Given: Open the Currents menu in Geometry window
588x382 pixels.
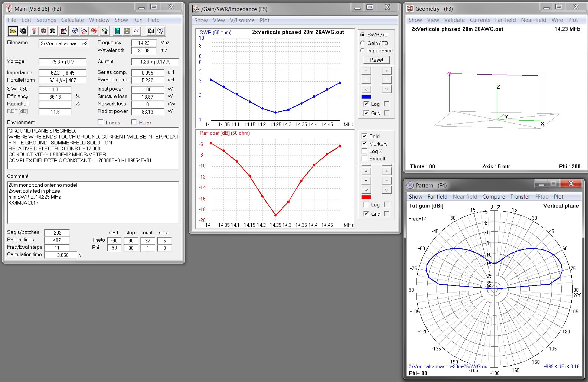Looking at the screenshot, I should [480, 20].
